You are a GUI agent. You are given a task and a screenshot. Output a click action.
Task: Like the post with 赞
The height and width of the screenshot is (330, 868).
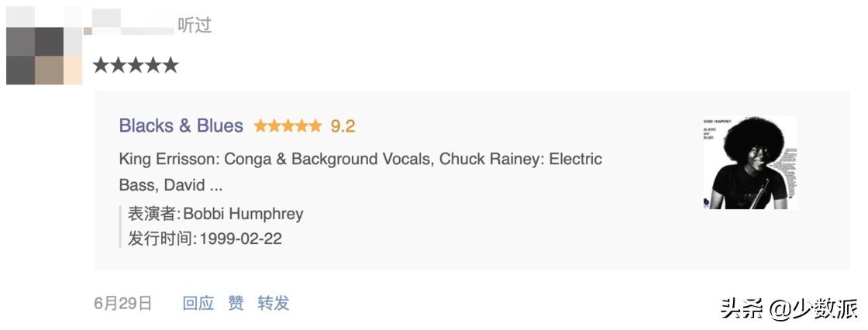pyautogui.click(x=236, y=303)
